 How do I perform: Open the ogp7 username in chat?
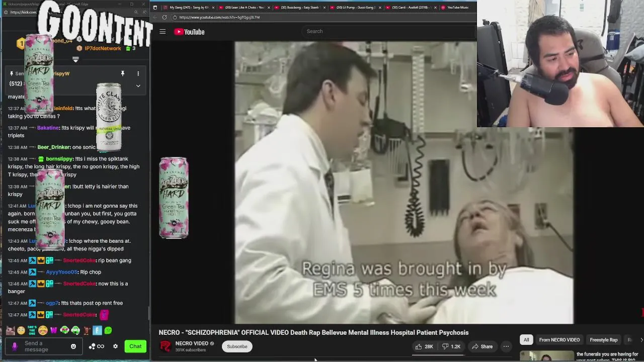point(52,303)
